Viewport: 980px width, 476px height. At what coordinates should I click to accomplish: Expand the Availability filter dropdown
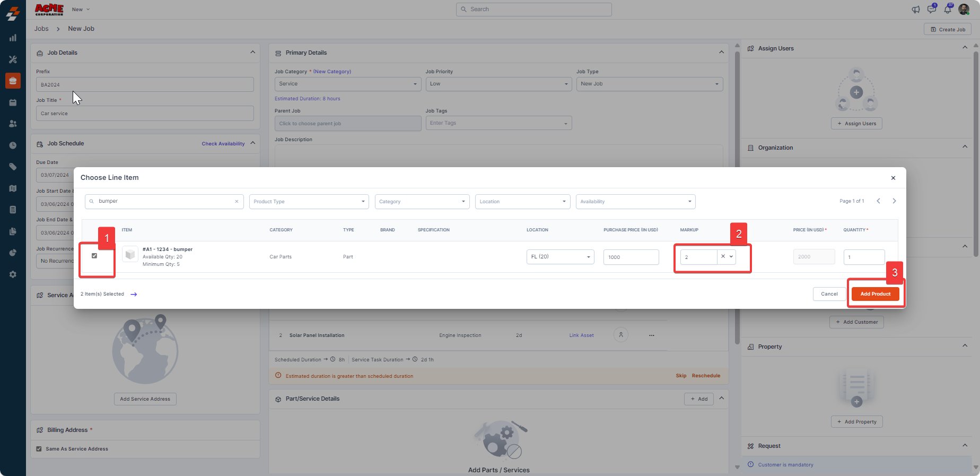coord(635,202)
